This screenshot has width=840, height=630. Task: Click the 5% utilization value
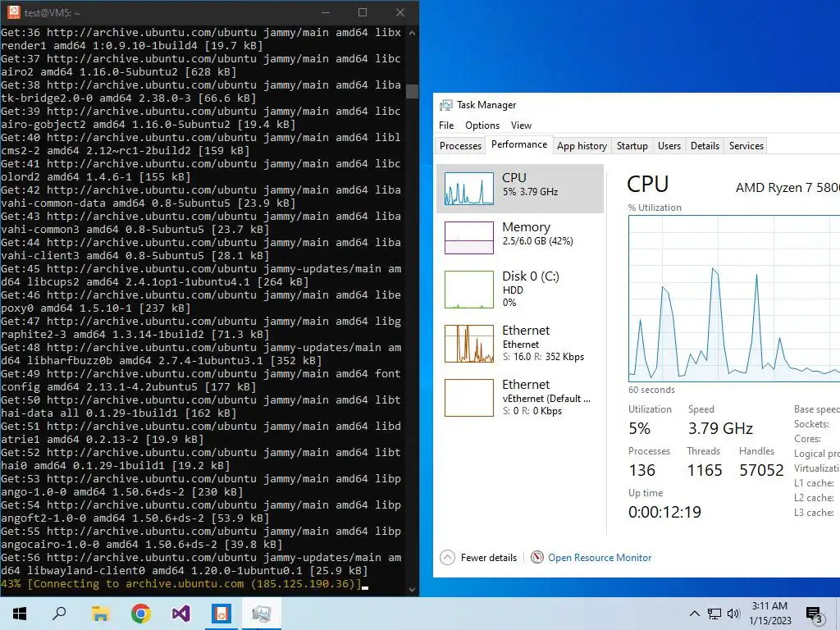click(640, 428)
